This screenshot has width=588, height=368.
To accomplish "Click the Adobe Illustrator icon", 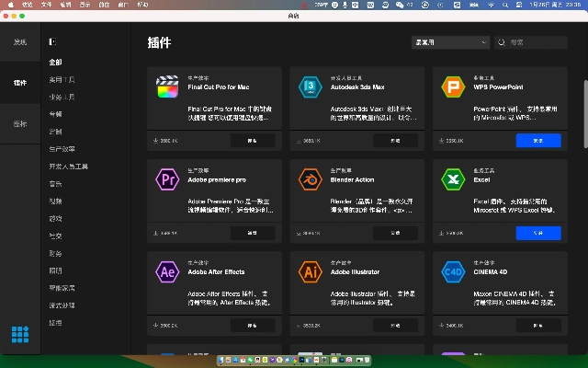I will (x=310, y=272).
